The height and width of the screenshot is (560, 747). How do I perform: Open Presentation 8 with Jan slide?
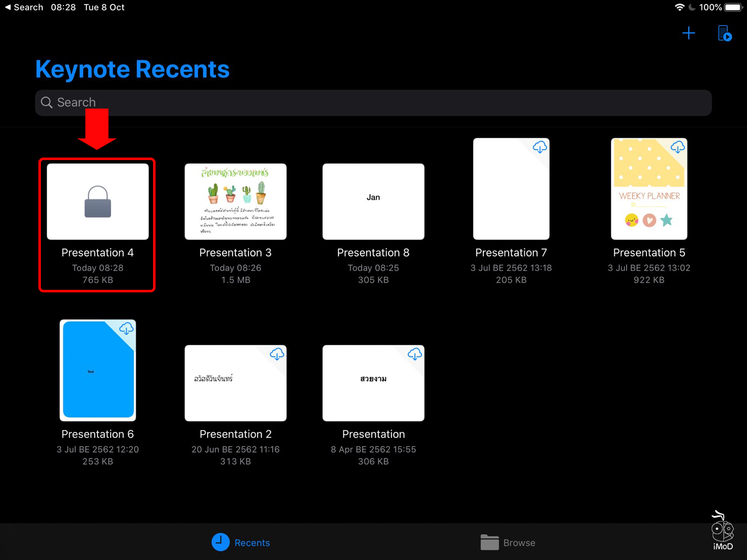[x=373, y=201]
